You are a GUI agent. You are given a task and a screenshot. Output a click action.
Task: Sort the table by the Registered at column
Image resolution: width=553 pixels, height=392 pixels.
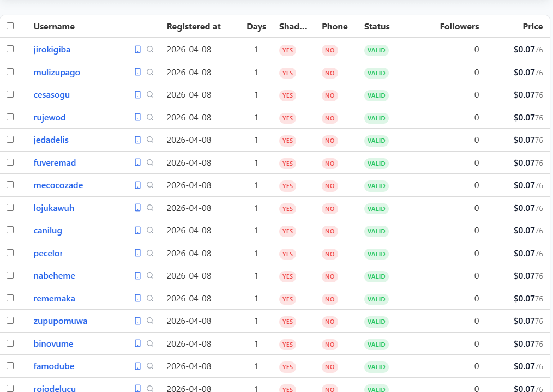[194, 27]
